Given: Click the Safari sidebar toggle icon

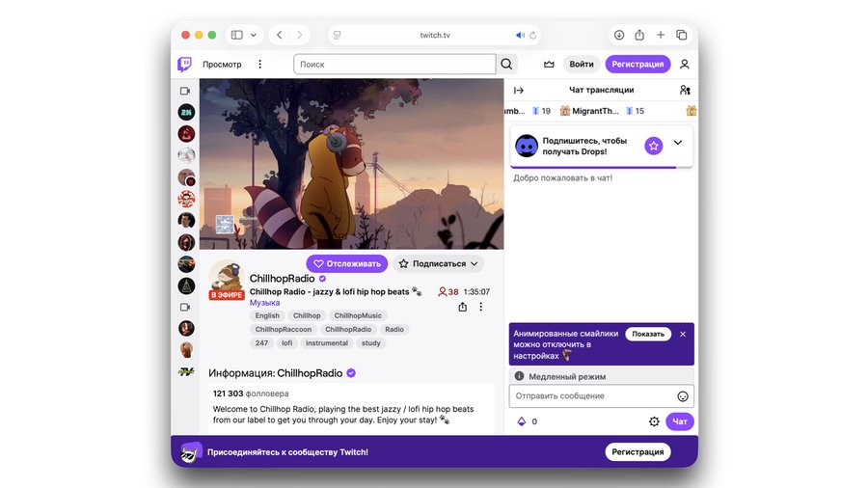Looking at the screenshot, I should point(237,35).
